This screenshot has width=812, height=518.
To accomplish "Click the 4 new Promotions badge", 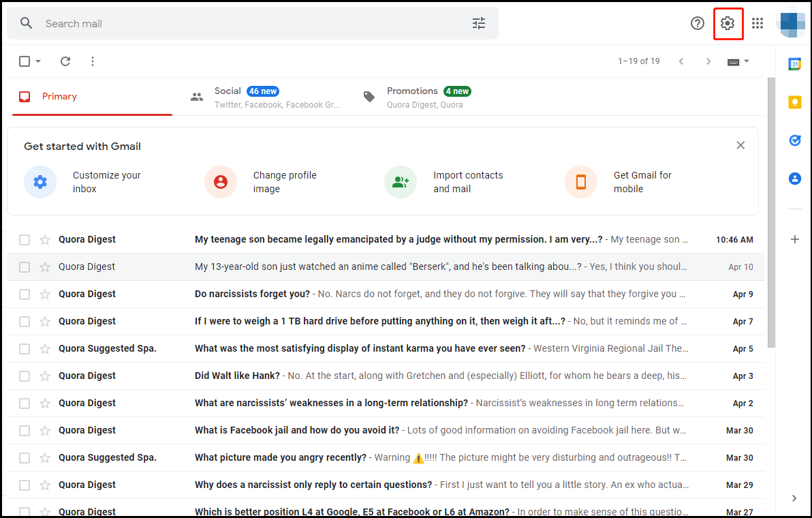I will [457, 91].
